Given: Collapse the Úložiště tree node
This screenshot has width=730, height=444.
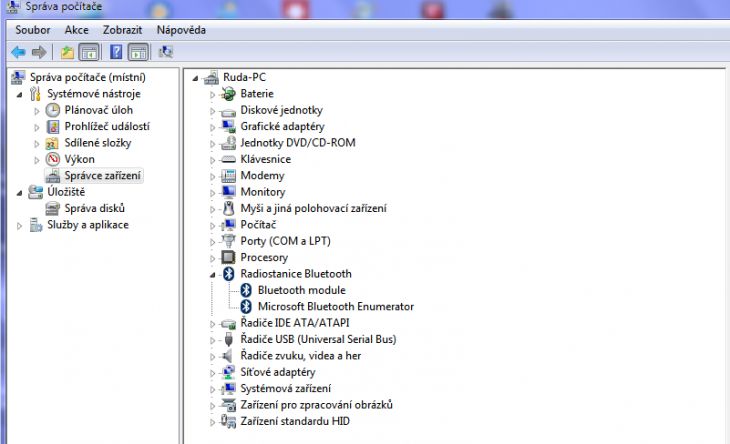Looking at the screenshot, I should (x=19, y=193).
